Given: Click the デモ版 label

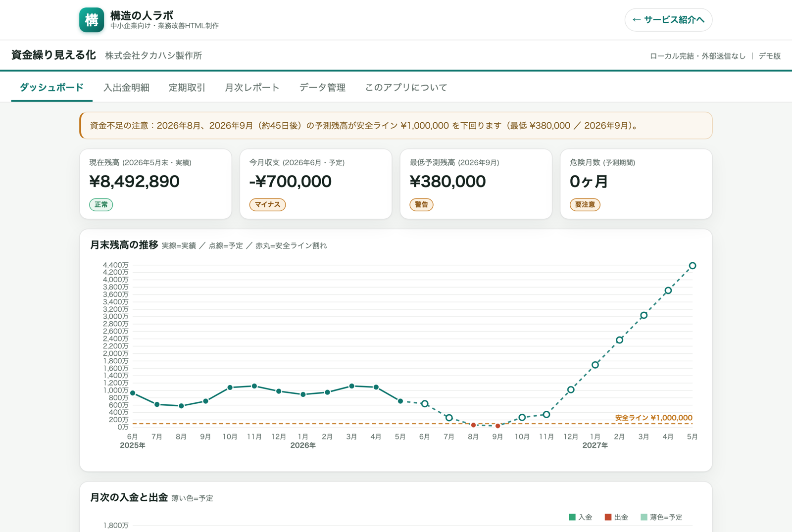Looking at the screenshot, I should [x=770, y=56].
